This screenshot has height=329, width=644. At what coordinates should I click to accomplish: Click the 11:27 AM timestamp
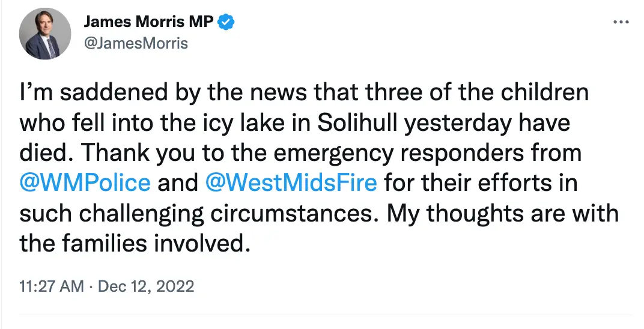click(x=51, y=286)
